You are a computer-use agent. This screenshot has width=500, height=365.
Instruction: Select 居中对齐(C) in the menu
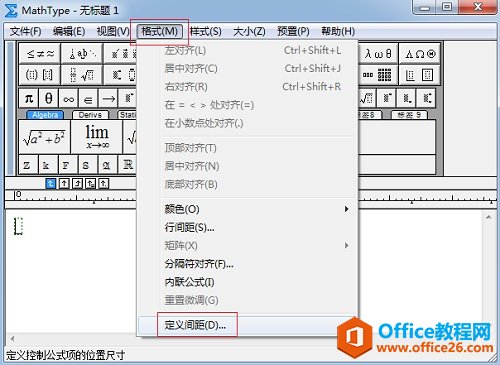248,69
